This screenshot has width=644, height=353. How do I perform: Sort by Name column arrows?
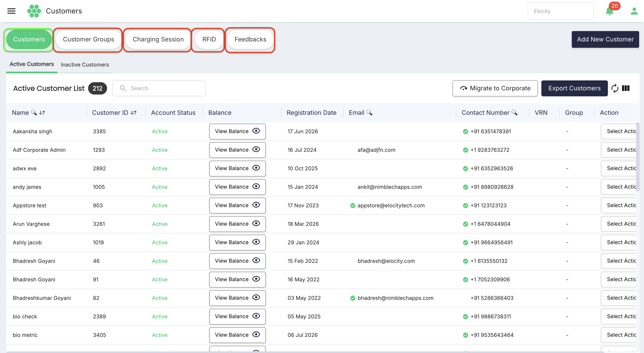tap(42, 113)
